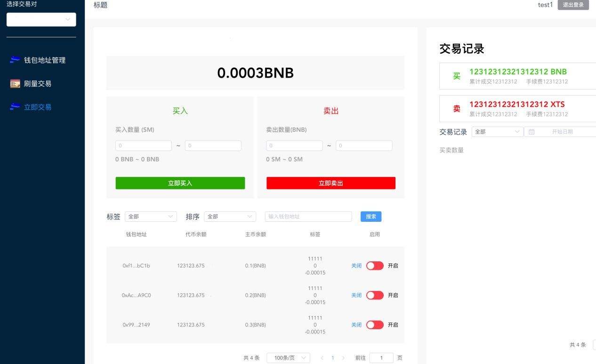This screenshot has height=364, width=596.
Task: Click the 退出登录 logout button
Action: [573, 5]
